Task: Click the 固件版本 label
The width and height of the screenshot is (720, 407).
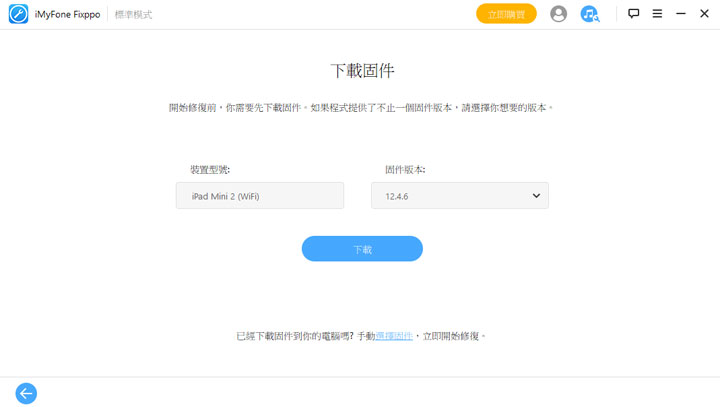Action: click(404, 170)
